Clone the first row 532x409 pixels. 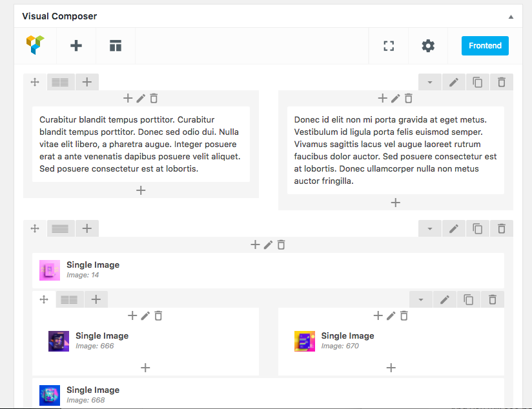(478, 83)
